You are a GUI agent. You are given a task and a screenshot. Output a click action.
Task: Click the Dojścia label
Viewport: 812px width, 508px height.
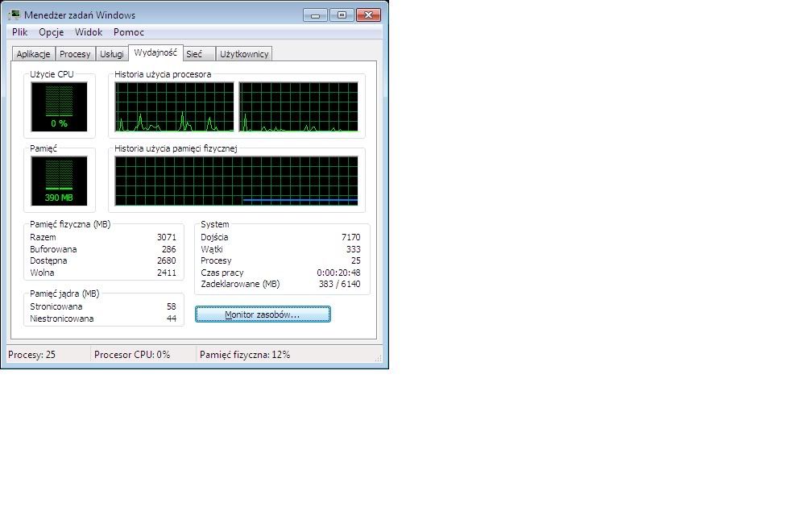click(x=214, y=237)
